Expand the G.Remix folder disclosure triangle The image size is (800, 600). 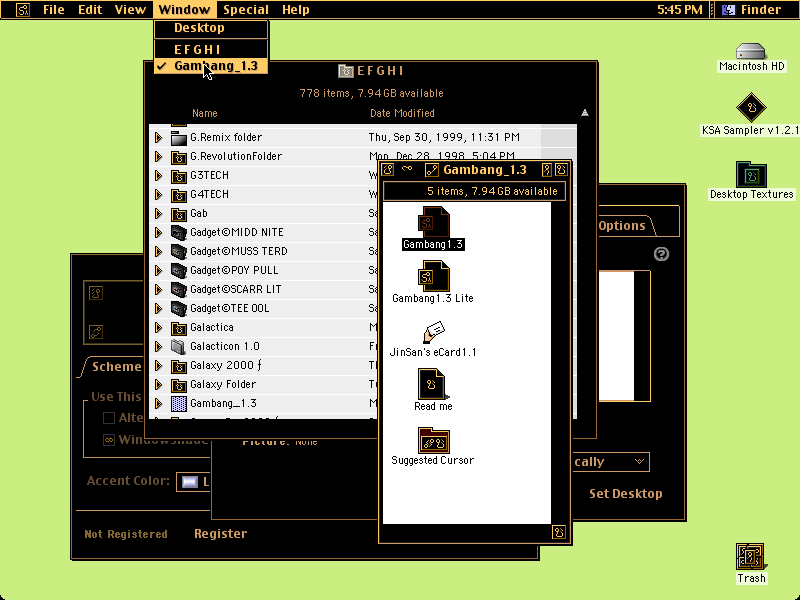coord(158,138)
